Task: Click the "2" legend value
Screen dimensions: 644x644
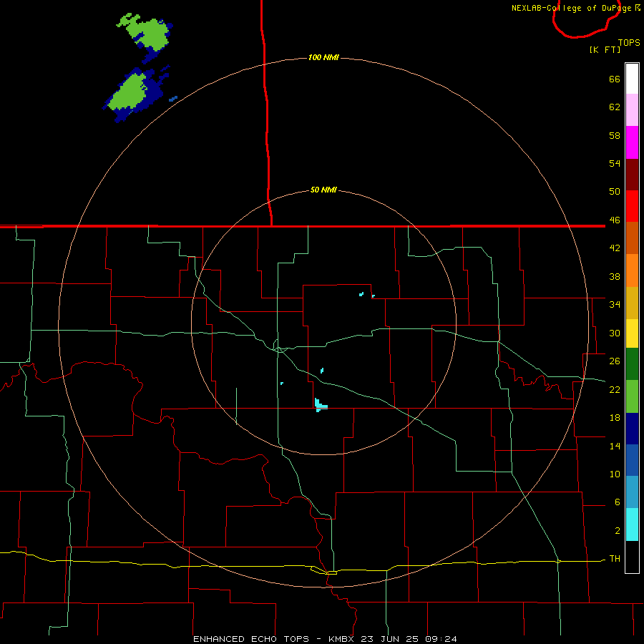Action: [x=618, y=531]
